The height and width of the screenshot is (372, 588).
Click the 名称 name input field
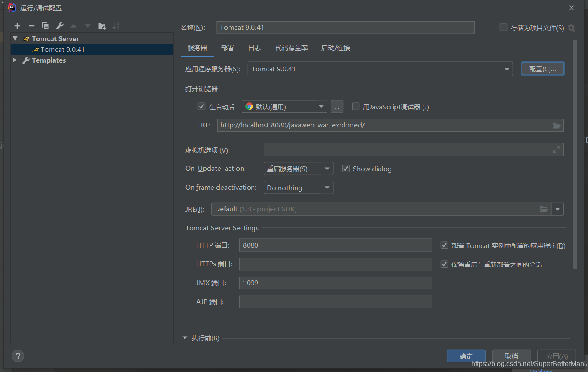coord(346,27)
